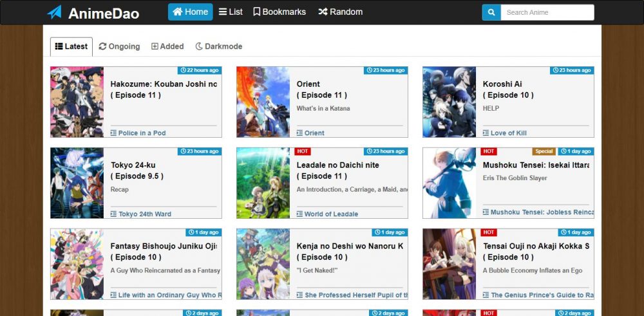Open Life with an Ordinary Guy series link

166,295
